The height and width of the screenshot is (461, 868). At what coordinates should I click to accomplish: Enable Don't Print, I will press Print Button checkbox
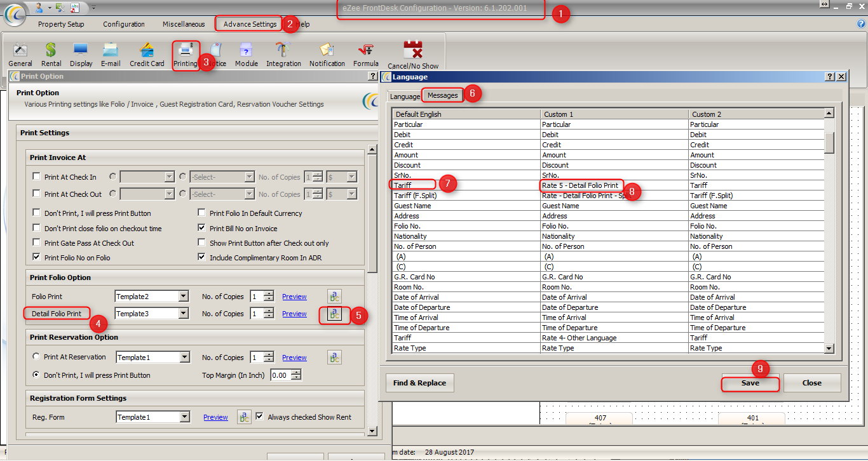pyautogui.click(x=37, y=213)
